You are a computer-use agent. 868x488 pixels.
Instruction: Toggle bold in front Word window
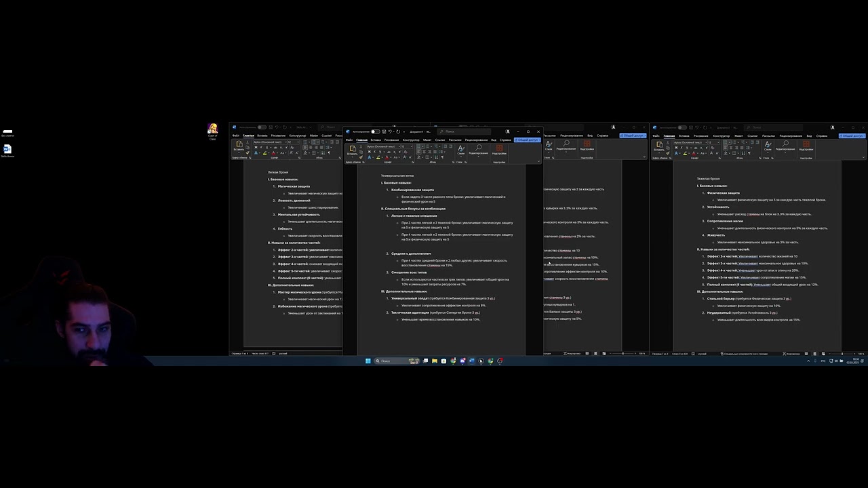[370, 152]
